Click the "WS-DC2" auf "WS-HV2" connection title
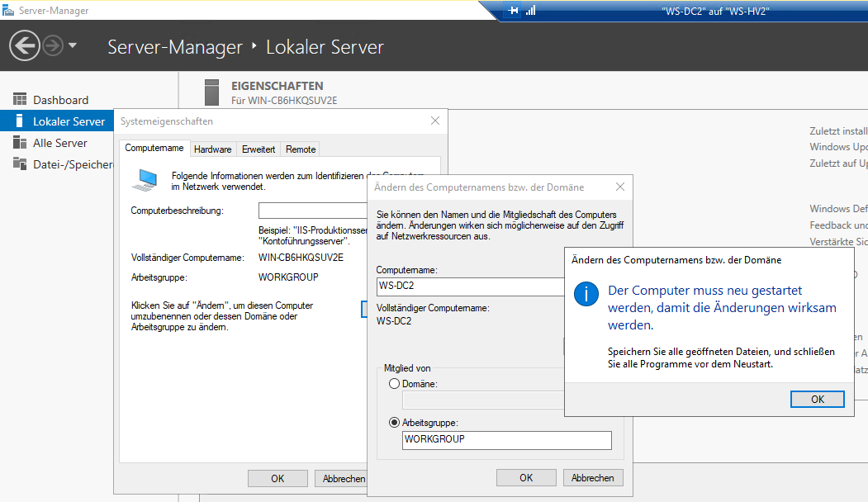 [x=715, y=11]
